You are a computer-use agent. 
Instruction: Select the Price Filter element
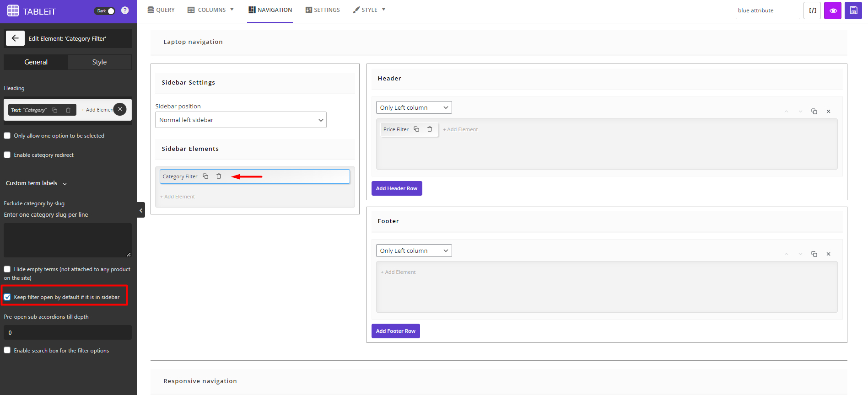pos(396,129)
